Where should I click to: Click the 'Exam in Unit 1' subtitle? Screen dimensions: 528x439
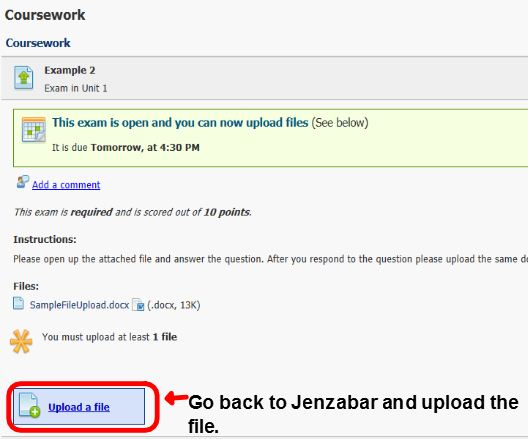tap(76, 88)
